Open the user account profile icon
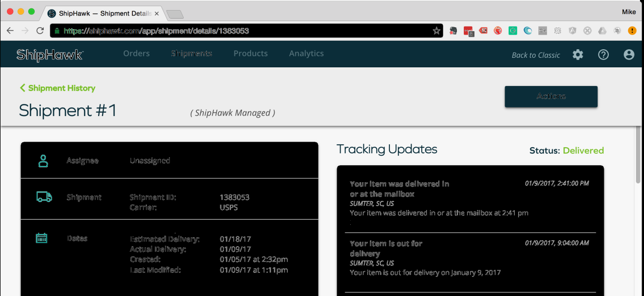This screenshot has height=296, width=644. (x=629, y=54)
